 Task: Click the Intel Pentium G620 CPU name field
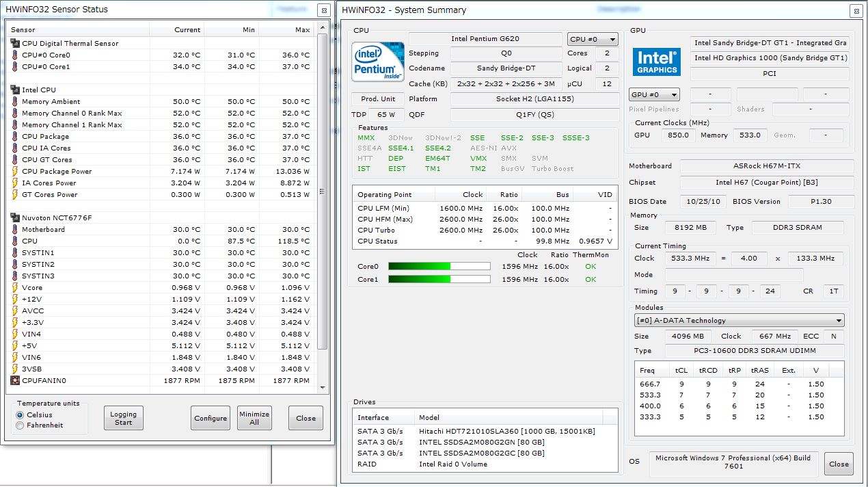coord(485,39)
